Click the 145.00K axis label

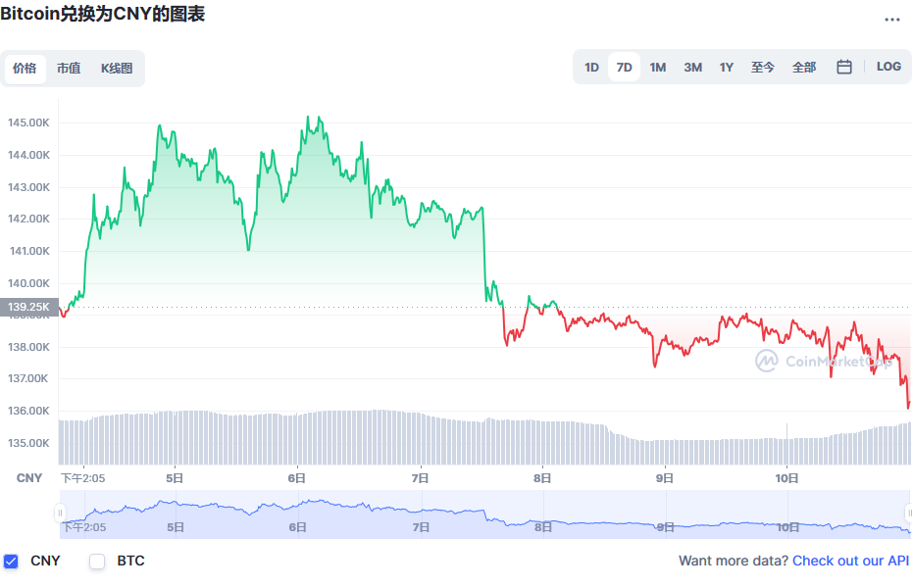pos(28,122)
